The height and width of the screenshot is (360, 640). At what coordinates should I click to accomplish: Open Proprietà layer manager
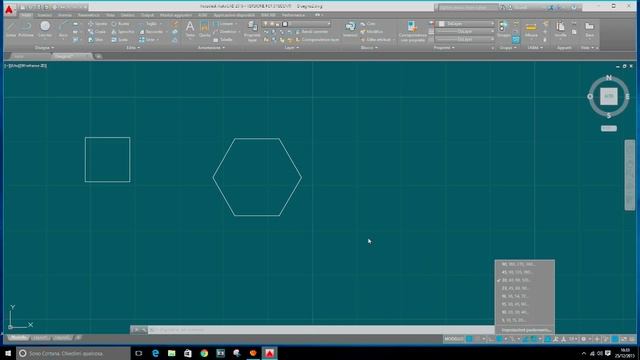252,31
